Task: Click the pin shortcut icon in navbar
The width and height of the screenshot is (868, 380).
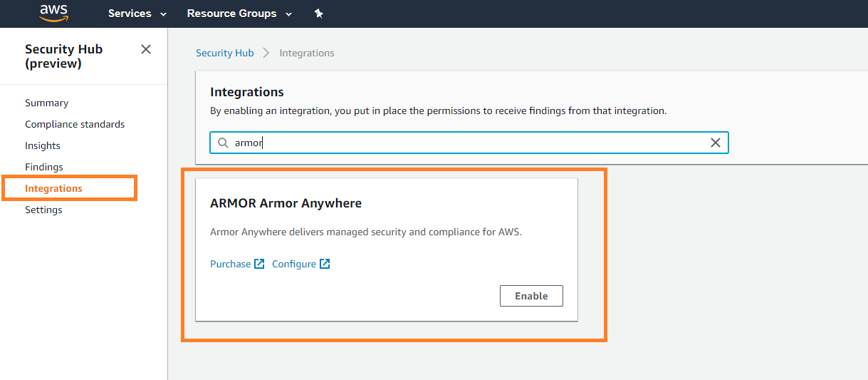Action: coord(318,14)
